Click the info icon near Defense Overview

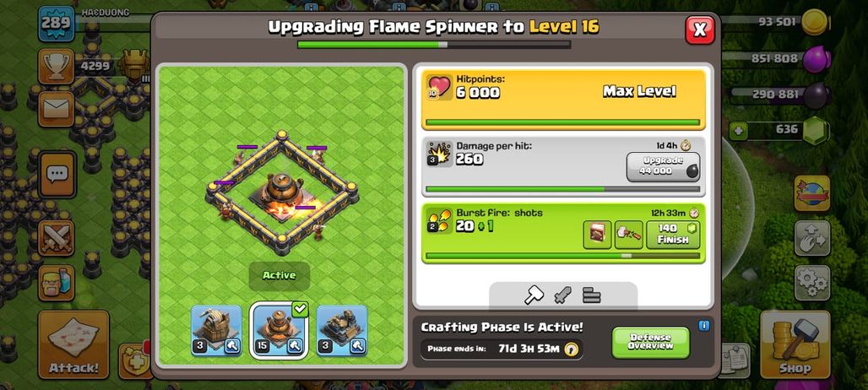tap(703, 325)
